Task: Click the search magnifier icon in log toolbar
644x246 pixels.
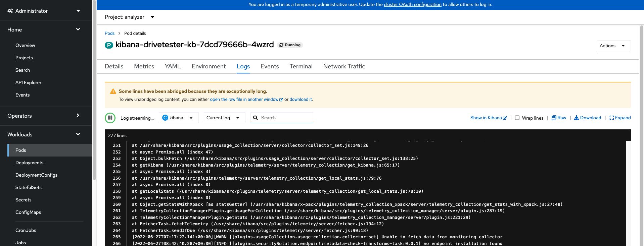Action: 256,118
